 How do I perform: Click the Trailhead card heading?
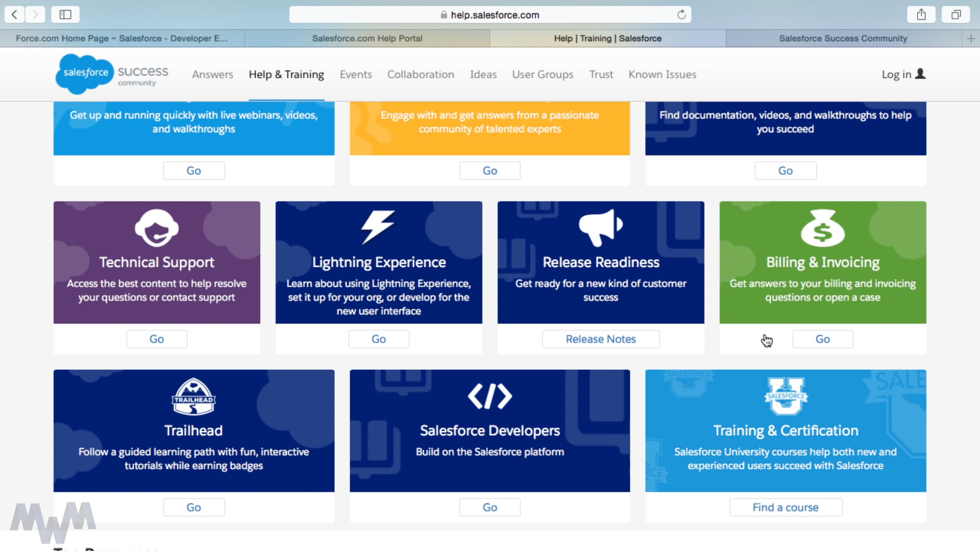pos(193,431)
